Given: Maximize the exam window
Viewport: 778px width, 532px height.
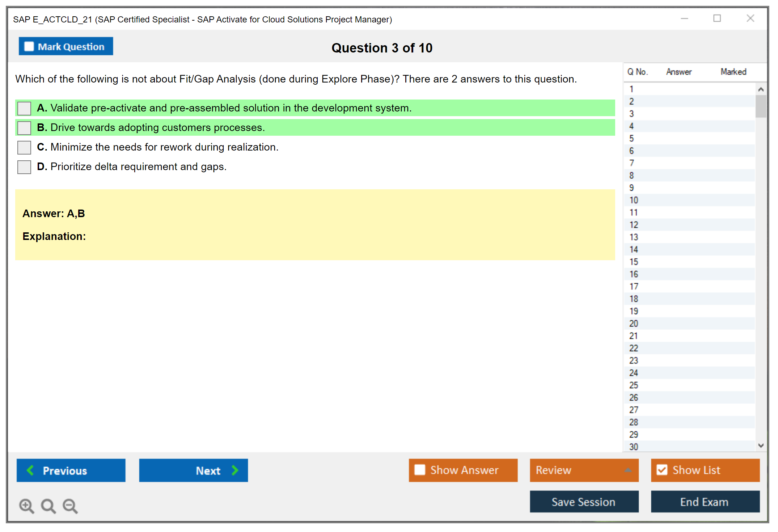Looking at the screenshot, I should (717, 18).
